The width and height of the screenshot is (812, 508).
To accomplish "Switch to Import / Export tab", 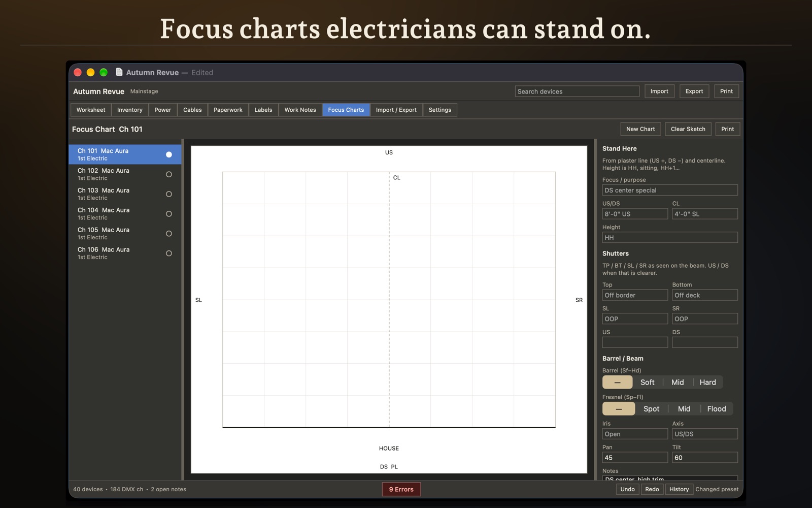I will coord(396,110).
